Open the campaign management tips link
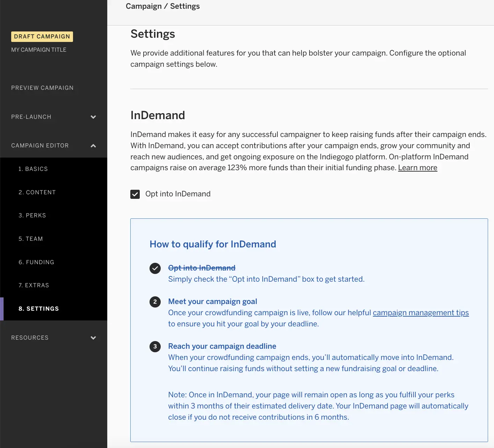The width and height of the screenshot is (494, 448). 421,313
